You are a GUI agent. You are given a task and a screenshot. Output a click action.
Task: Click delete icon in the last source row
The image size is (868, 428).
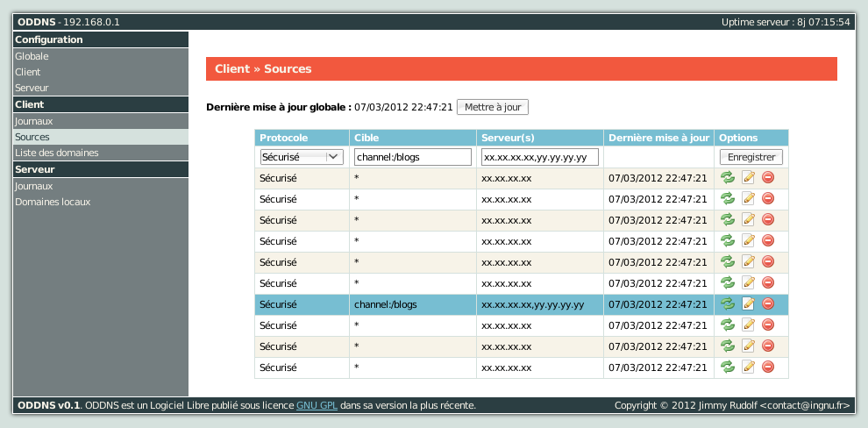click(x=768, y=367)
